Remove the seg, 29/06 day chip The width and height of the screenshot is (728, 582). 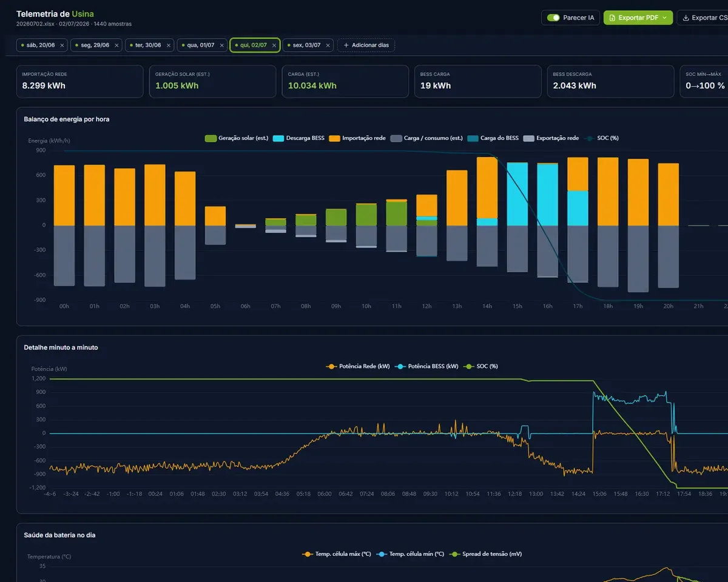pos(116,45)
